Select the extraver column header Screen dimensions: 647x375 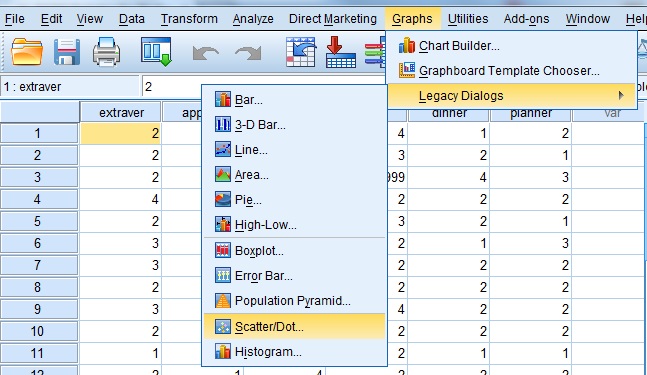[x=120, y=113]
